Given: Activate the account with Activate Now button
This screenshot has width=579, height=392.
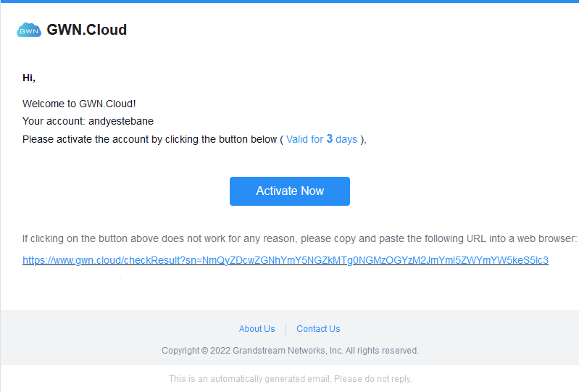Looking at the screenshot, I should click(290, 191).
